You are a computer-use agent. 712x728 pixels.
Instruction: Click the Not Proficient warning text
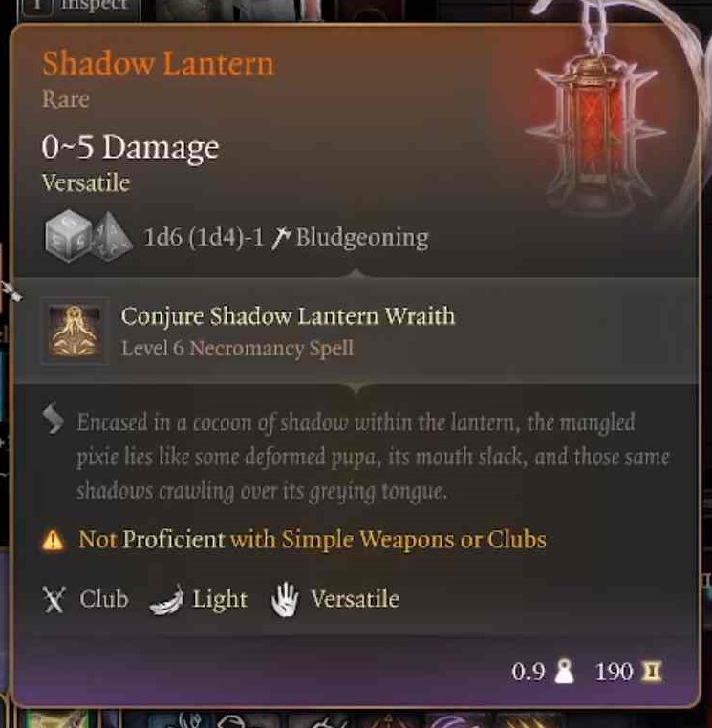click(x=313, y=540)
